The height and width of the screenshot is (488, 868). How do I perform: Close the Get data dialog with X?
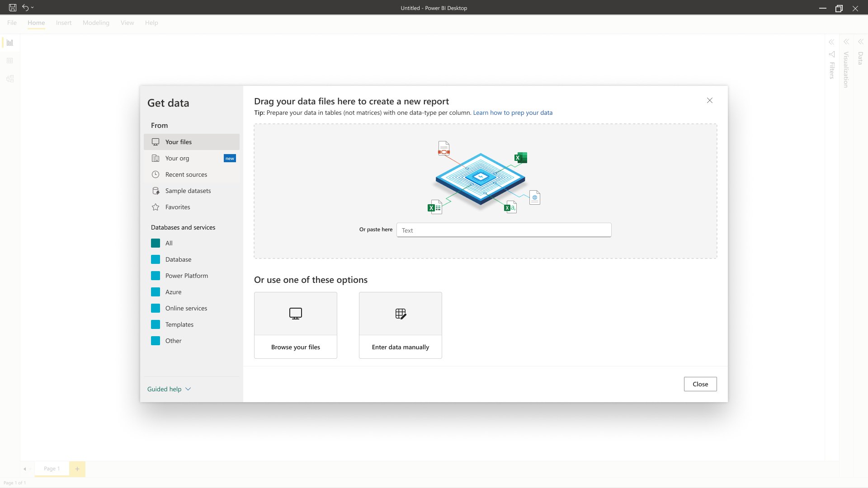[x=710, y=100]
